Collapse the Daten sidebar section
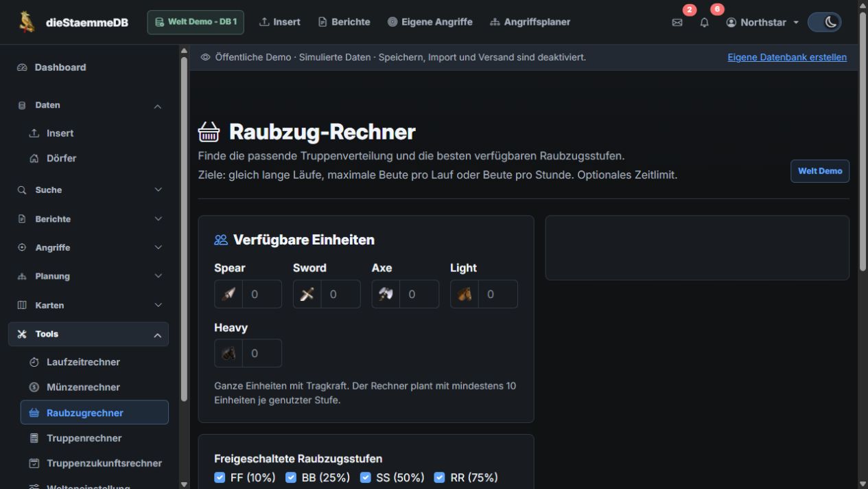The width and height of the screenshot is (868, 489). (x=89, y=105)
